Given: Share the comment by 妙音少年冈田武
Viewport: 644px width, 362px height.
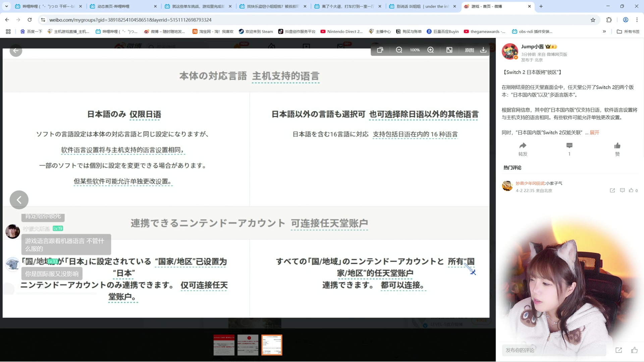Looking at the screenshot, I should pos(612,190).
